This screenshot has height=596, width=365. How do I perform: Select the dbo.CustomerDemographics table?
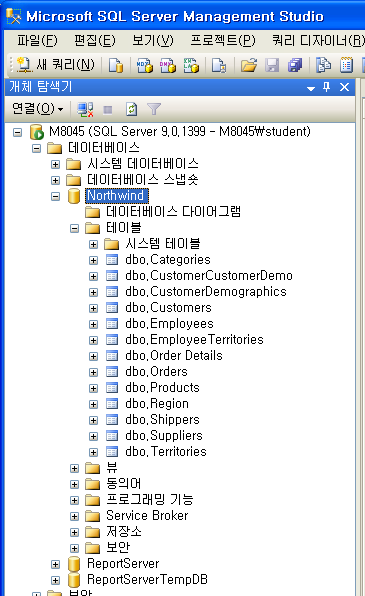[206, 292]
